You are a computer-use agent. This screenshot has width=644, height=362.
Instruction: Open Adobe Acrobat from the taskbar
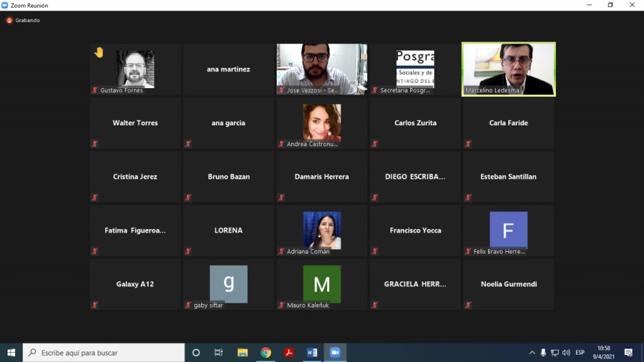click(289, 353)
